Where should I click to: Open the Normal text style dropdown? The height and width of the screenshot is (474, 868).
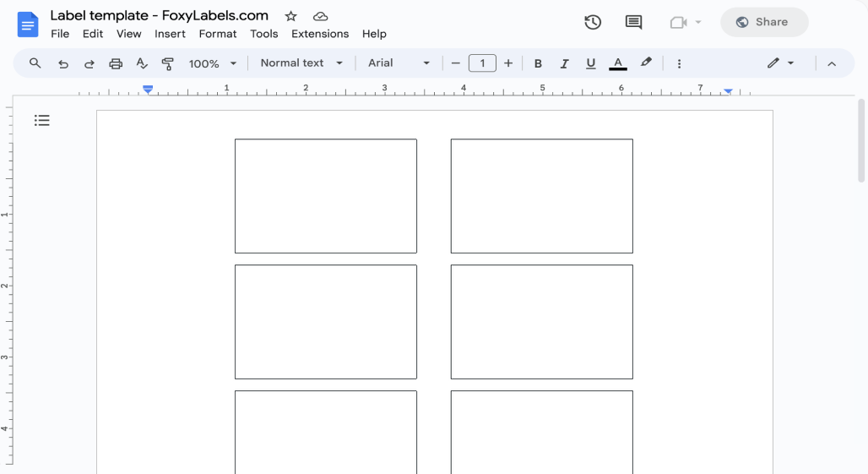(x=301, y=63)
